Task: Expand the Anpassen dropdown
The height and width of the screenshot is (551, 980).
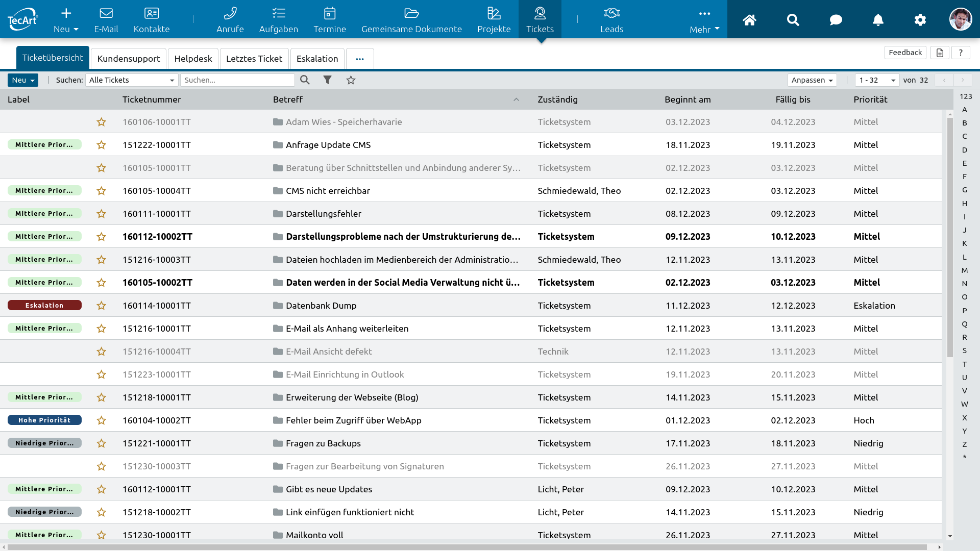Action: [812, 80]
